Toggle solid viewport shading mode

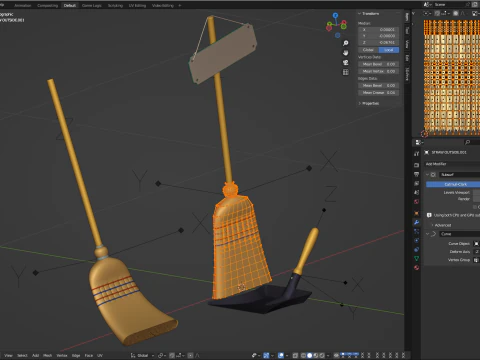(310, 355)
